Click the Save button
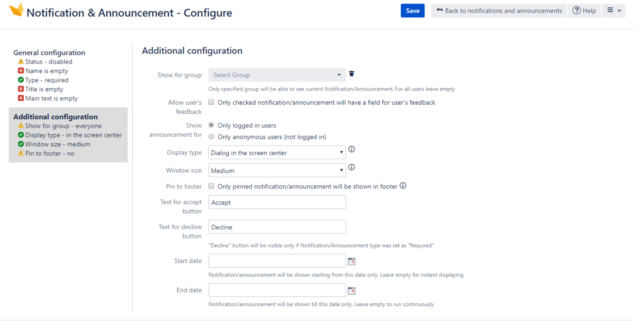The width and height of the screenshot is (644, 325). click(413, 11)
